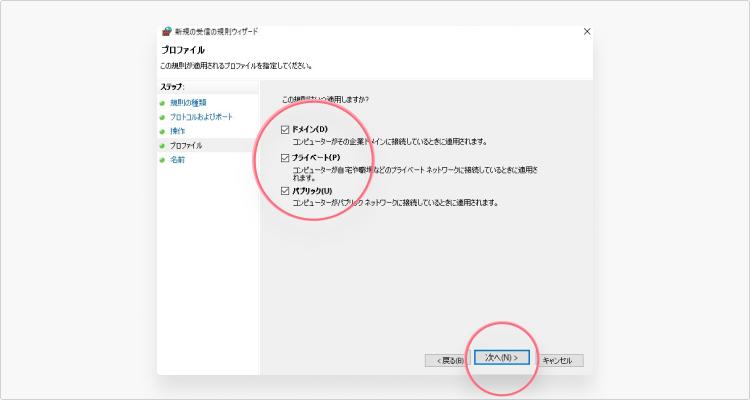Click green bullet beside 名前
The height and width of the screenshot is (400, 750).
coord(163,160)
